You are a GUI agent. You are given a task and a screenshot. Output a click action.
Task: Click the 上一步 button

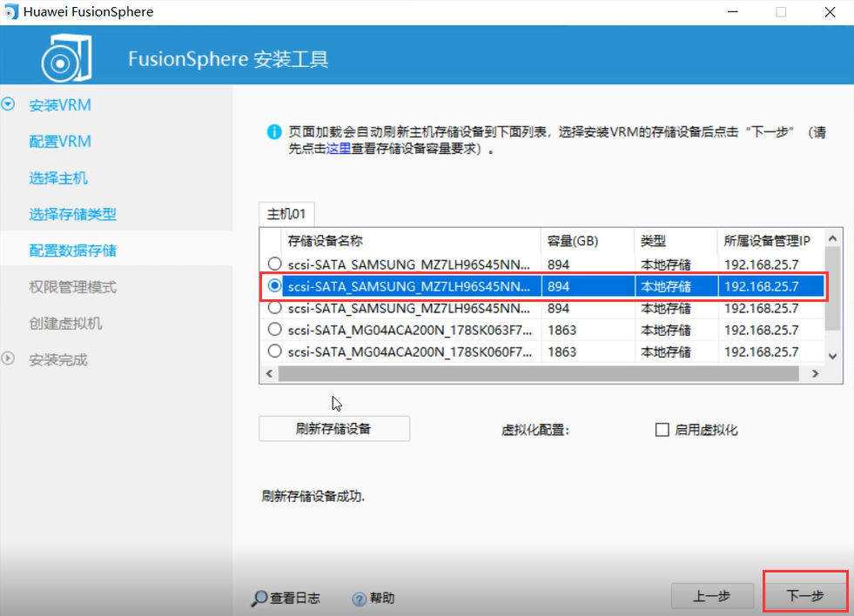(712, 596)
